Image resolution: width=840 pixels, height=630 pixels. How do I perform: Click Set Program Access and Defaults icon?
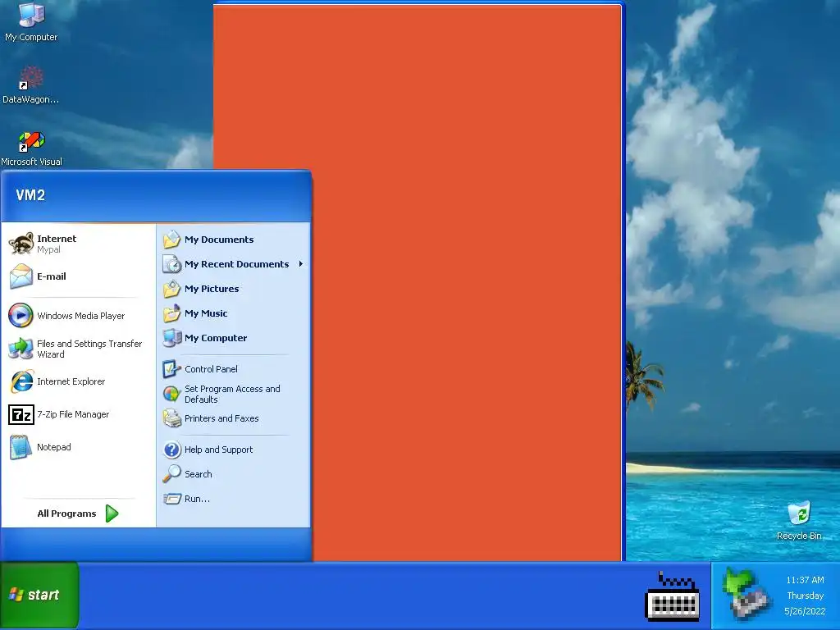(x=171, y=395)
